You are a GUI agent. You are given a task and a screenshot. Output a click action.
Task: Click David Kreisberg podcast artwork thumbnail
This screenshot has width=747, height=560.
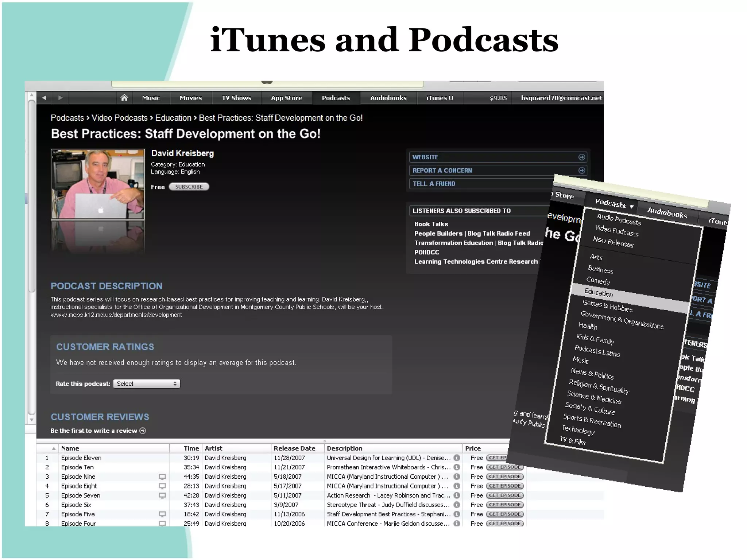(98, 184)
